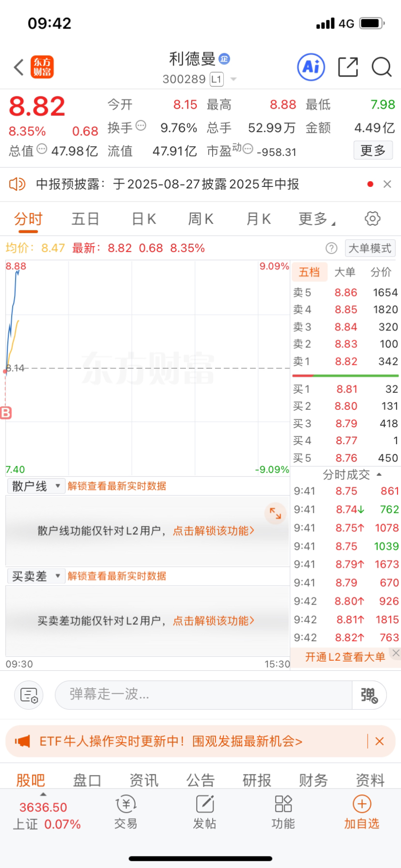Tap 开通L2查看大单 link
Image resolution: width=401 pixels, height=868 pixels.
coord(345,657)
